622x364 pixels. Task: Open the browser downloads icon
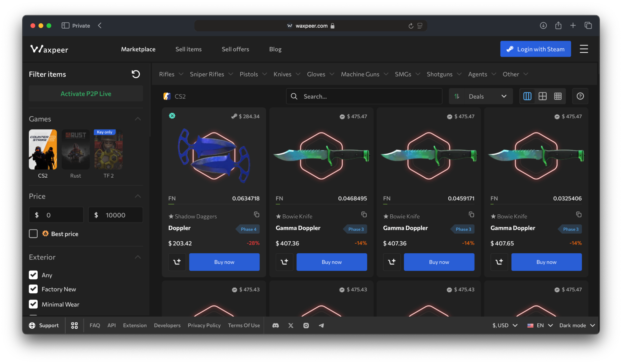pos(543,26)
